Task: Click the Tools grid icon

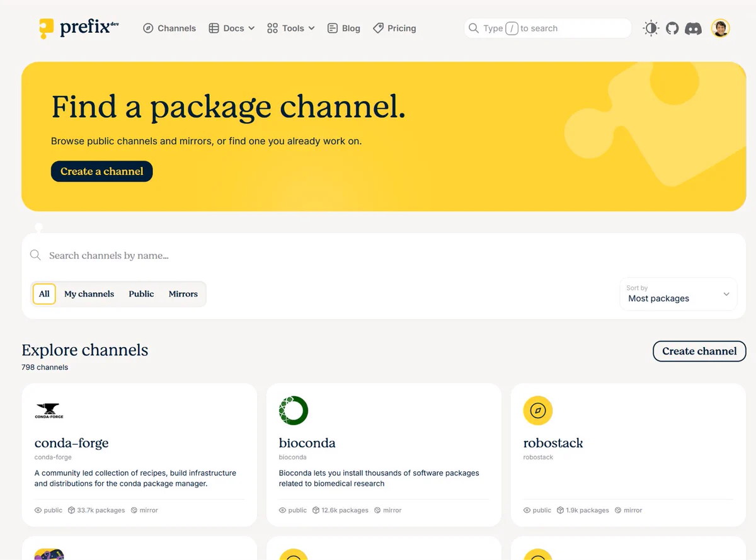Action: point(272,28)
